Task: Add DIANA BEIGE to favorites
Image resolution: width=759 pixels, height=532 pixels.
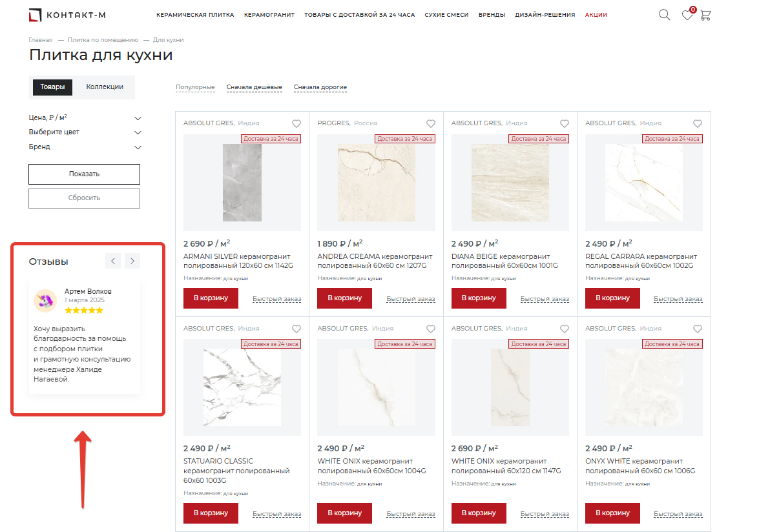Action: (x=565, y=123)
